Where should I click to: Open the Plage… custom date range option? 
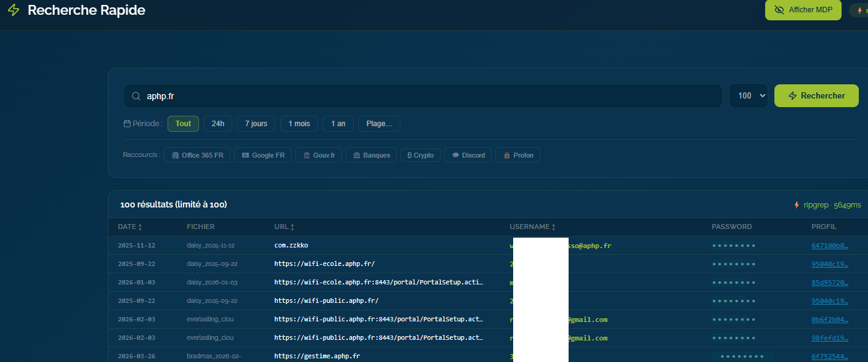pyautogui.click(x=379, y=124)
